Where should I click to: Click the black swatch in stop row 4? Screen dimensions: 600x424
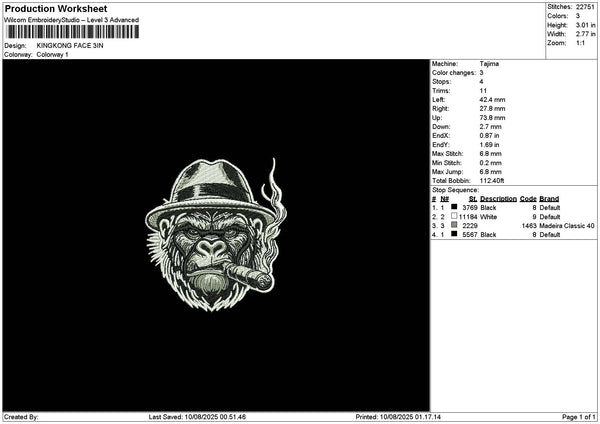[x=454, y=234]
